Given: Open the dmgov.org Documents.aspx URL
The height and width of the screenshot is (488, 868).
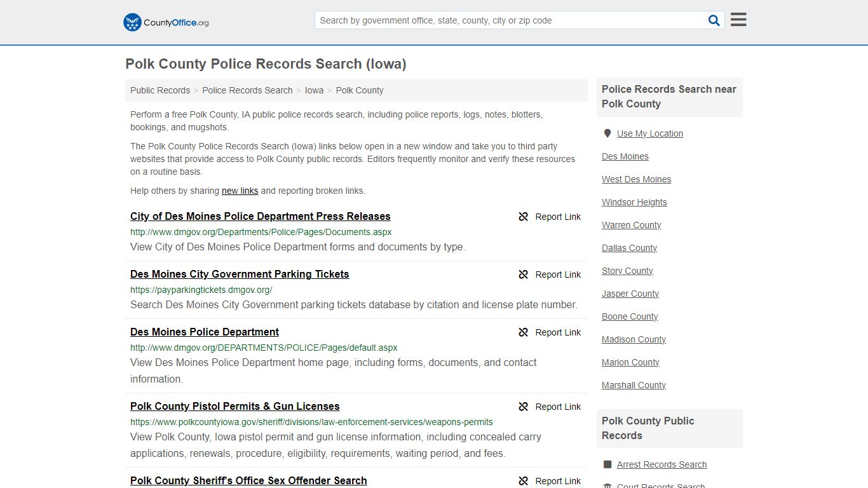Looking at the screenshot, I should click(261, 232).
